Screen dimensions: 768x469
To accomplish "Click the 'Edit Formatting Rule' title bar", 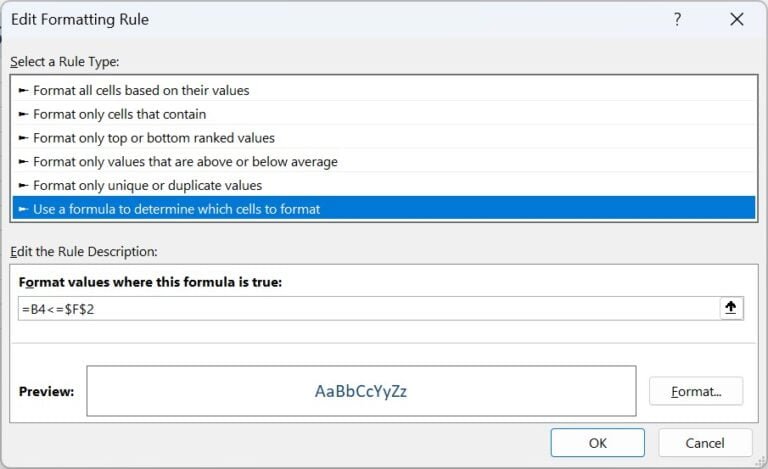I will (80, 19).
